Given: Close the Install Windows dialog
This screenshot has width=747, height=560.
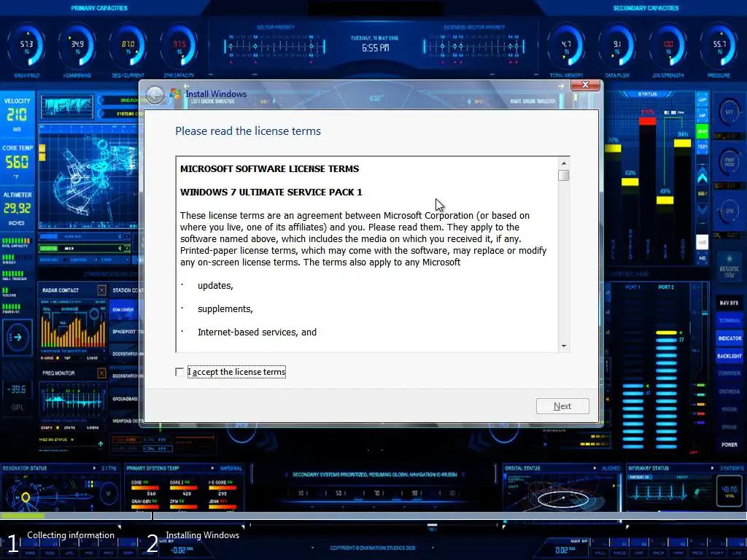Looking at the screenshot, I should coord(585,85).
